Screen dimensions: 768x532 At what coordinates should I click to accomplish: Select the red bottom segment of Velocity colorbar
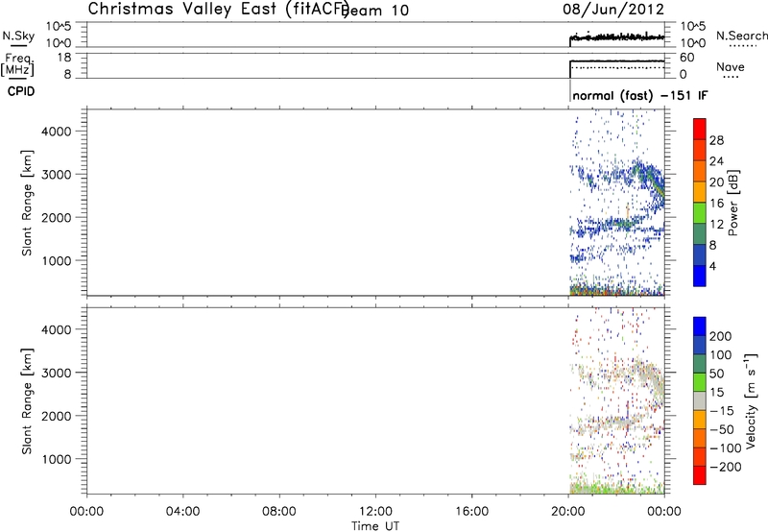[x=700, y=475]
